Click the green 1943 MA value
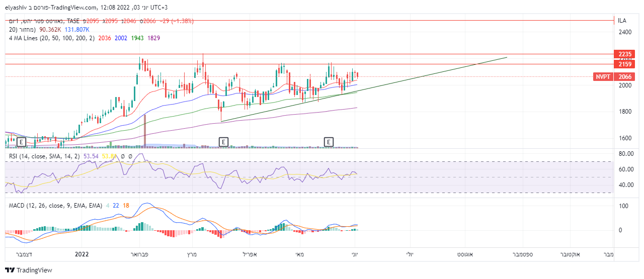This screenshot has width=644, height=279. pyautogui.click(x=137, y=38)
